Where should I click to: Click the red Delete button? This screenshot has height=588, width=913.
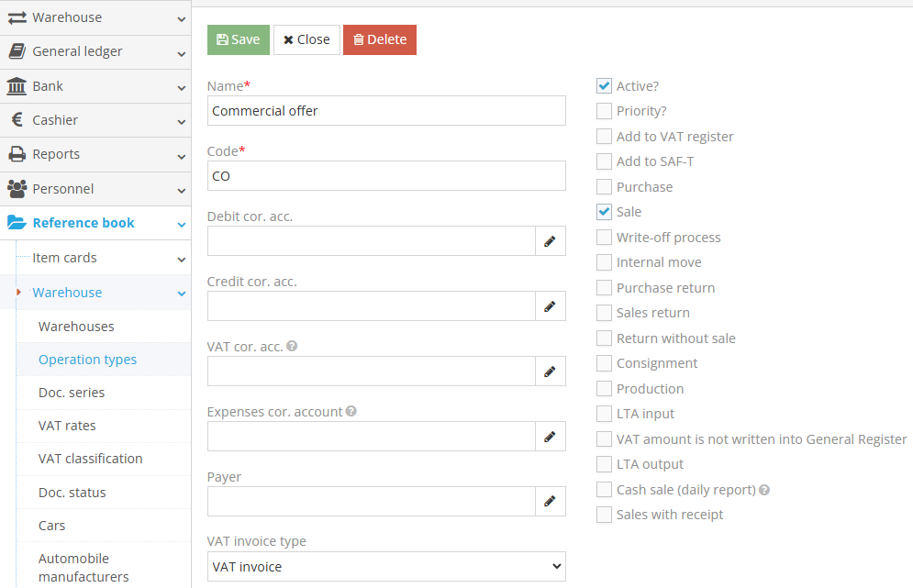click(x=380, y=40)
